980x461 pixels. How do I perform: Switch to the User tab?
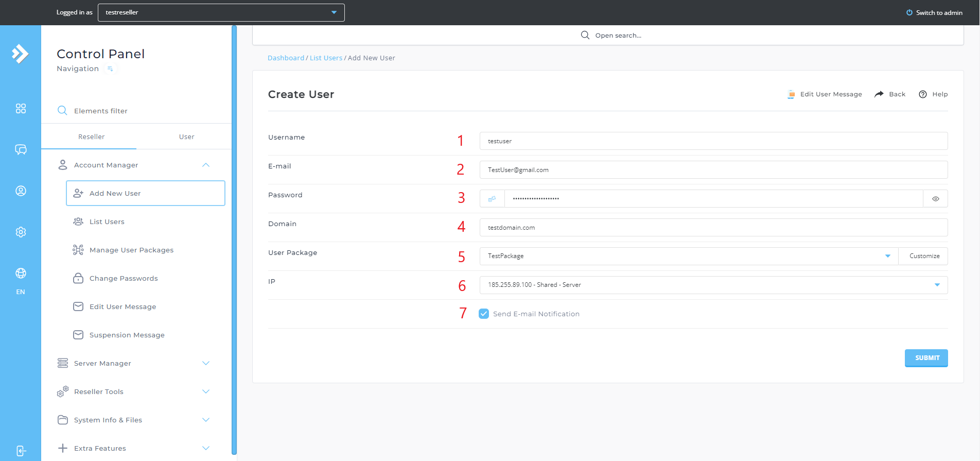[x=186, y=136]
